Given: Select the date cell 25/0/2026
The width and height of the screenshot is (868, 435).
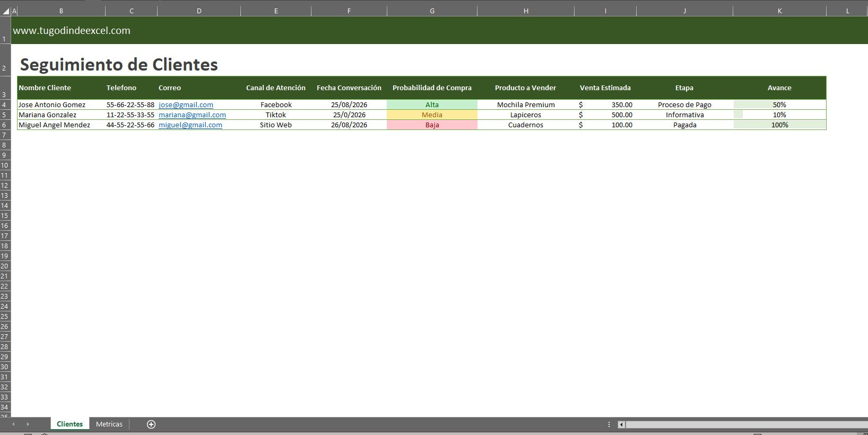Looking at the screenshot, I should pos(349,115).
